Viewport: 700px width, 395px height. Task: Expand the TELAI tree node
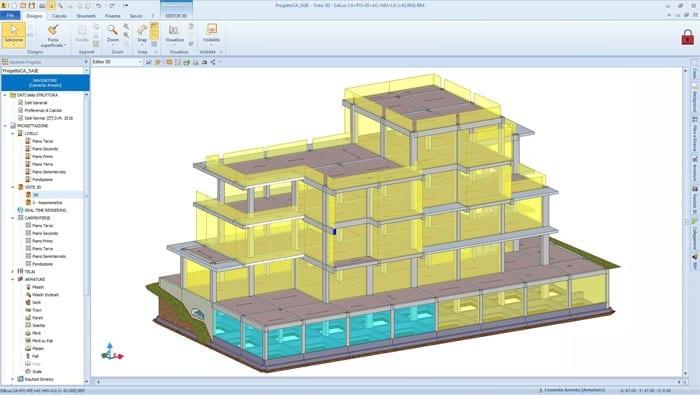point(13,271)
